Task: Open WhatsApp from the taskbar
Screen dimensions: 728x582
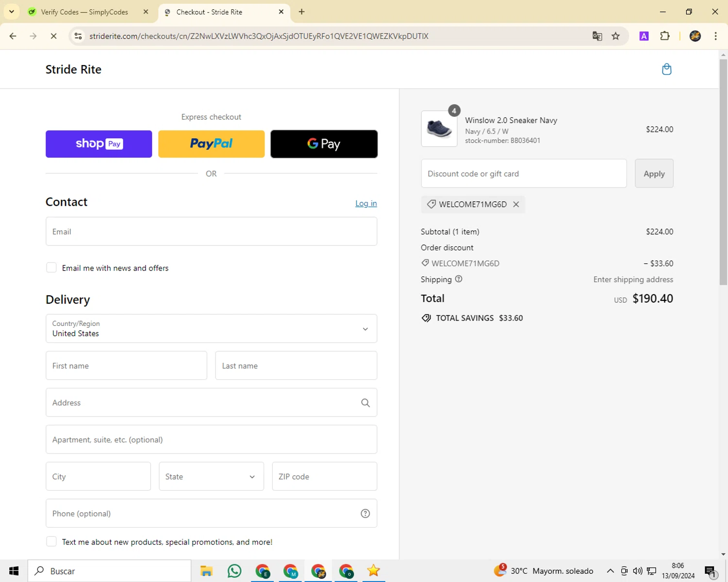Action: click(234, 571)
